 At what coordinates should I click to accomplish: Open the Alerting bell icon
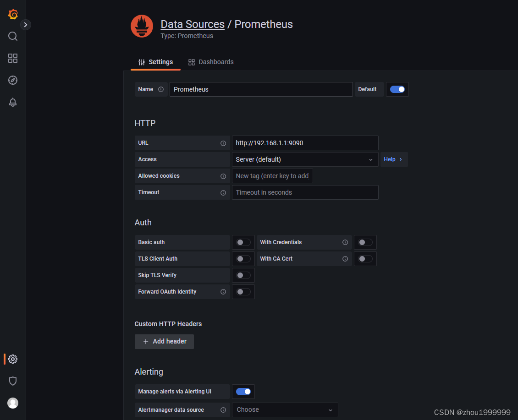coord(13,102)
